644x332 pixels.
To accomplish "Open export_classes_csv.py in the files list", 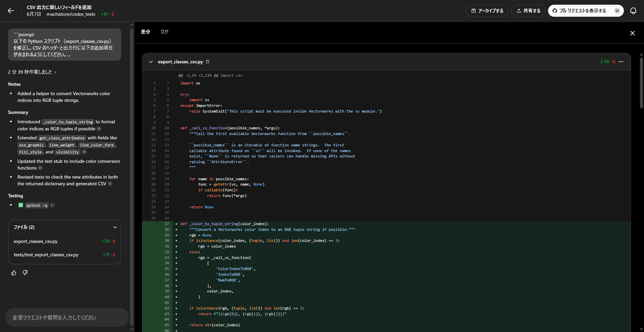I will tap(64, 241).
